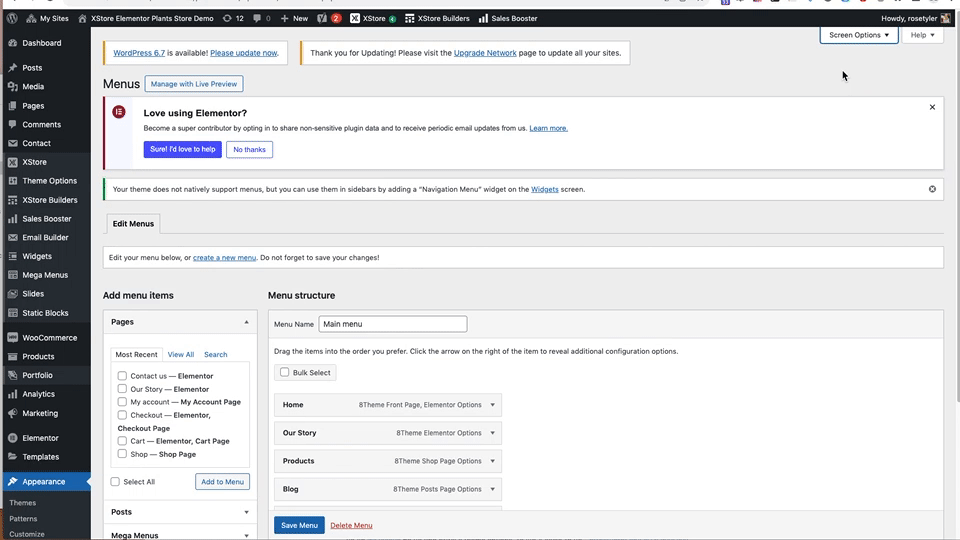Check the Checkout — Elementor page checkbox
This screenshot has width=960, height=540.
point(122,415)
